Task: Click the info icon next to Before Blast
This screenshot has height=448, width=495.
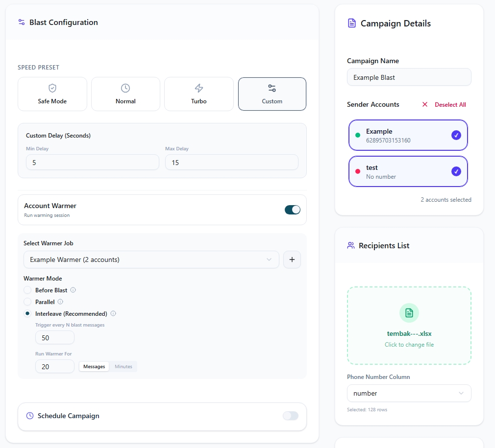Action: pos(73,290)
